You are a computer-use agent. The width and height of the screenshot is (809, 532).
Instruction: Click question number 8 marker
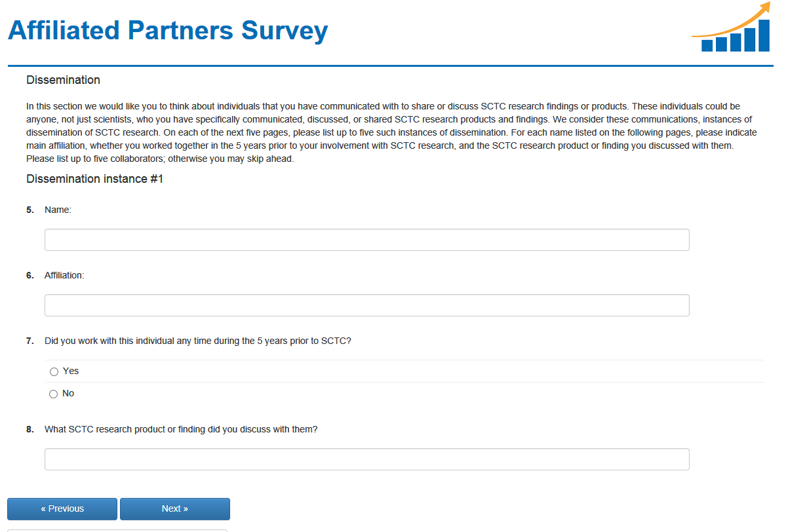pos(30,429)
